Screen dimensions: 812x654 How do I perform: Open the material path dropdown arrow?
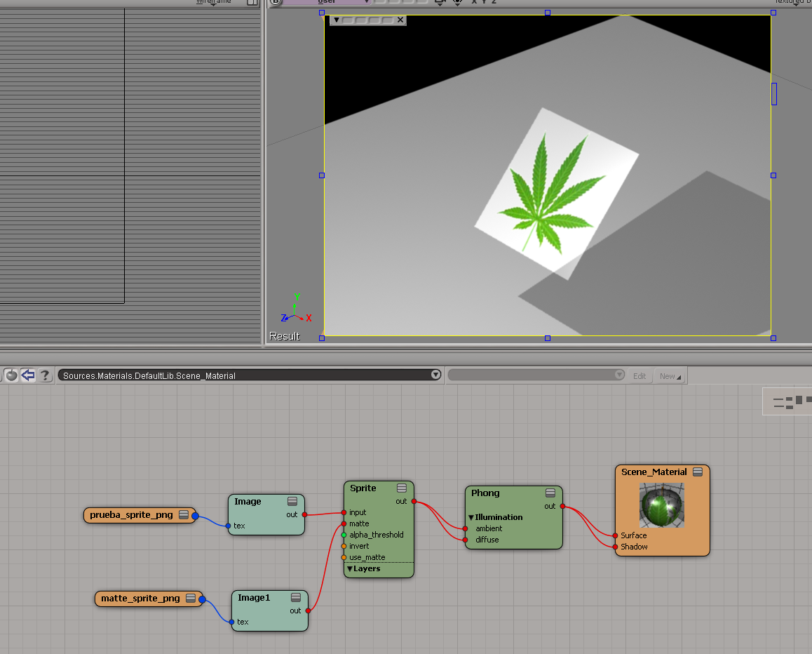435,375
